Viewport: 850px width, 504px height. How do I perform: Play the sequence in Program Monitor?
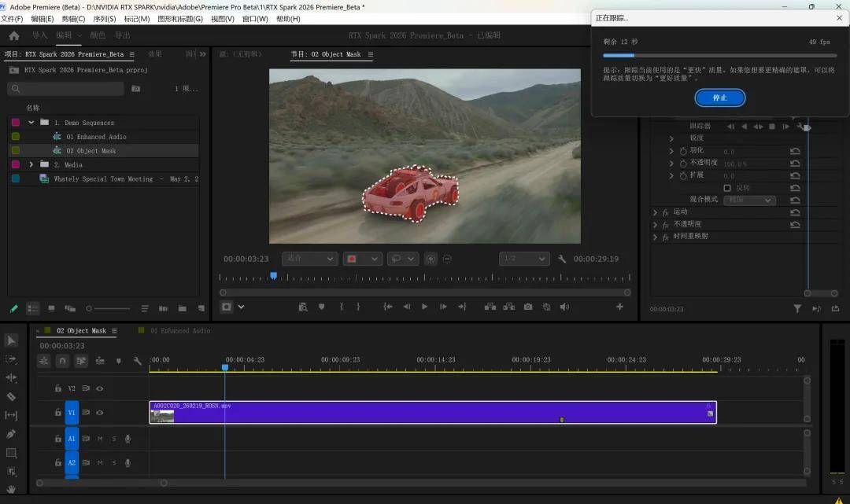424,307
